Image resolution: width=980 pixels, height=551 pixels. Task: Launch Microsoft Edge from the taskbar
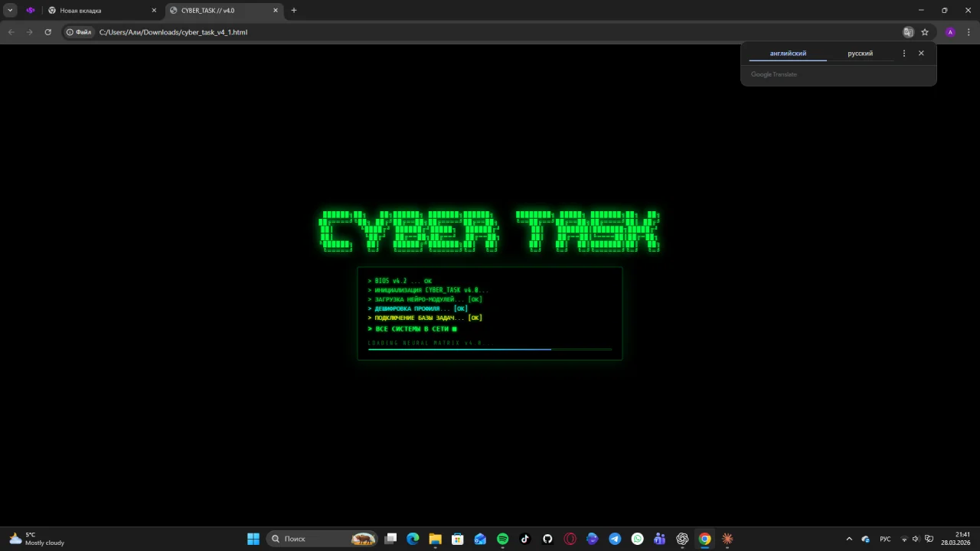pyautogui.click(x=413, y=539)
